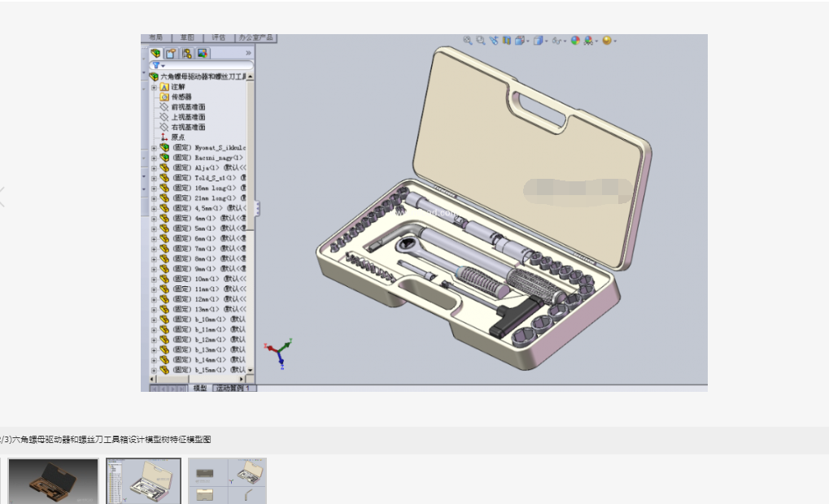Select the 模型 bottom tab
Screen dimensions: 829x504
[x=200, y=389]
